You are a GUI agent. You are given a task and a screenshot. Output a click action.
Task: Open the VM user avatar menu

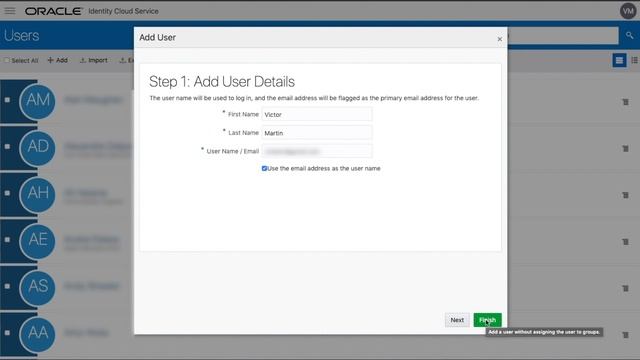pos(628,11)
